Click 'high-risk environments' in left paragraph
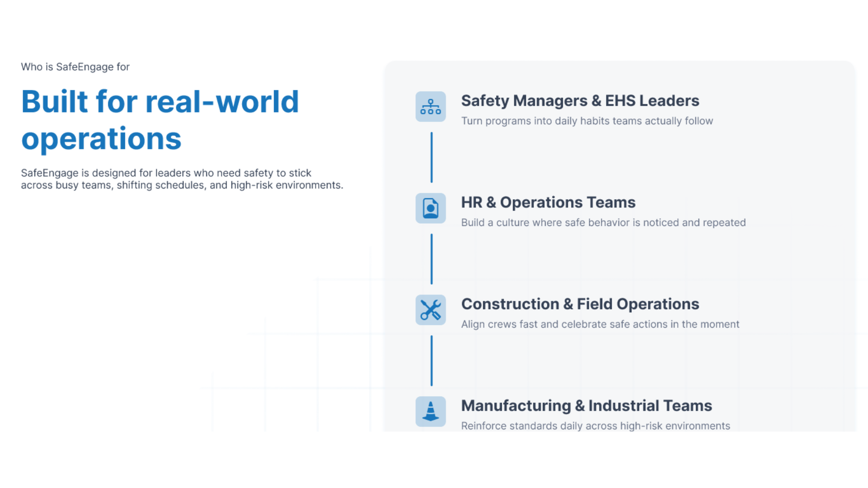This screenshot has width=868, height=488. 286,185
